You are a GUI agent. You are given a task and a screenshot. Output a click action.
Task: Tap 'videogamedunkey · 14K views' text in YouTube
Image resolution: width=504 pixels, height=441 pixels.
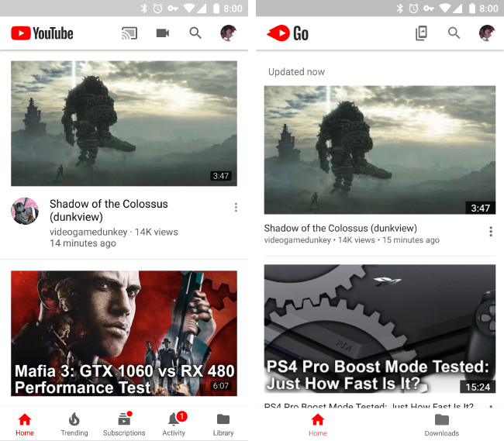pos(114,232)
